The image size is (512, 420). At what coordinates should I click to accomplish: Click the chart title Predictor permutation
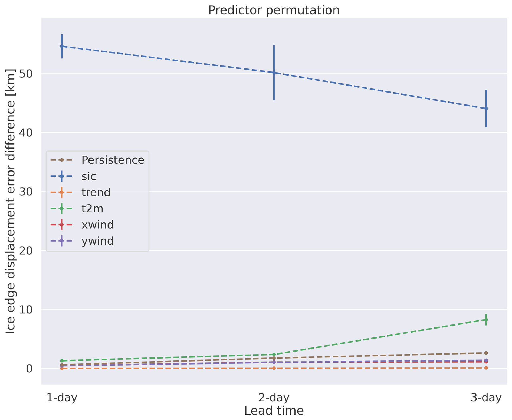(x=274, y=10)
